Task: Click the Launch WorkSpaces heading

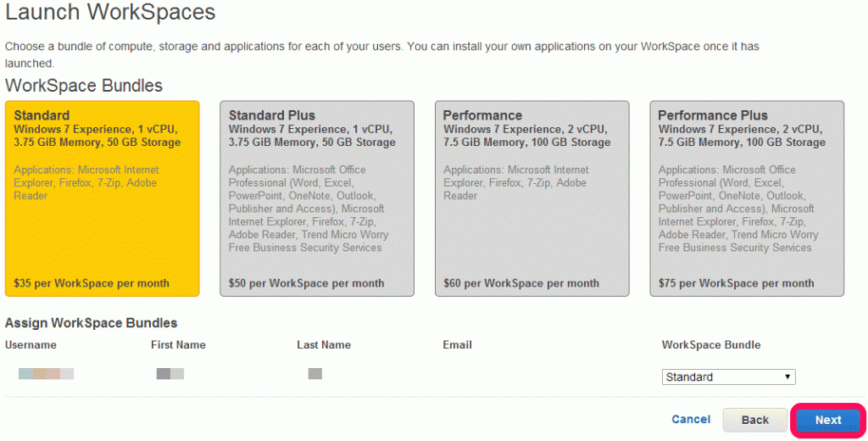Action: click(110, 12)
